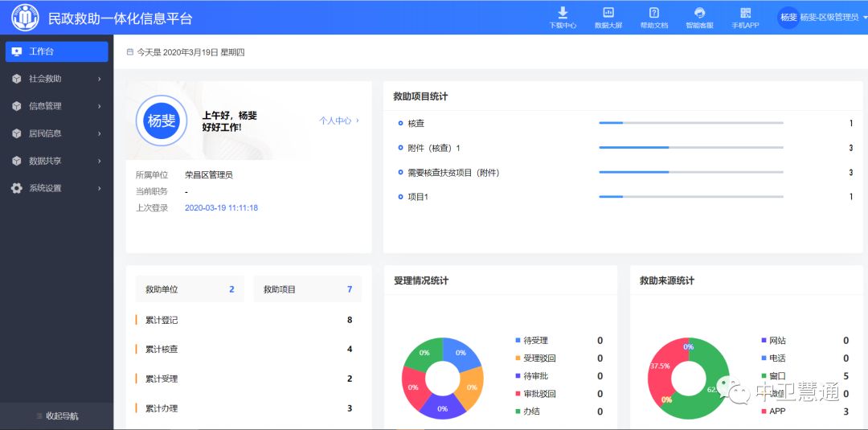Click the collapse icon beside 收起导航
This screenshot has height=430, width=868.
(x=39, y=416)
